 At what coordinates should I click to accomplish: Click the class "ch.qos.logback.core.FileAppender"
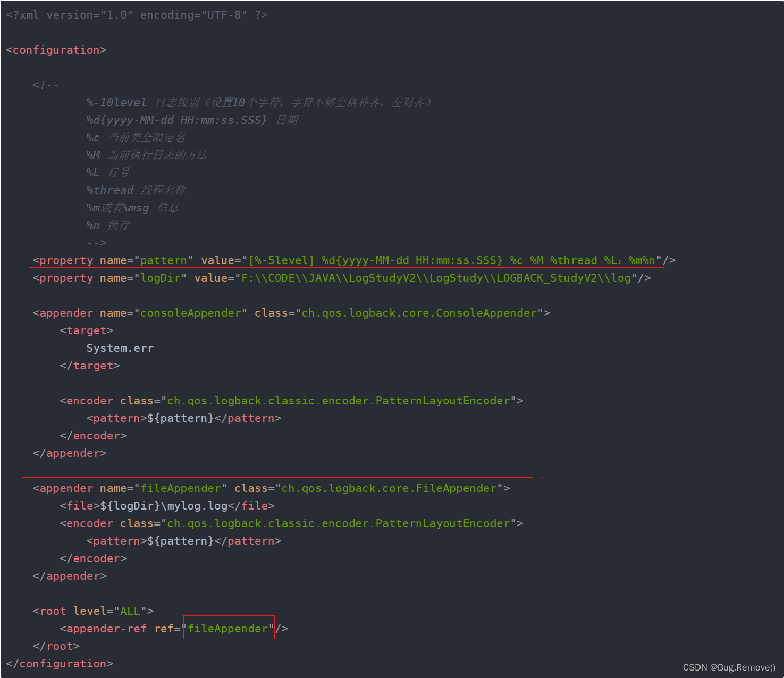point(389,488)
